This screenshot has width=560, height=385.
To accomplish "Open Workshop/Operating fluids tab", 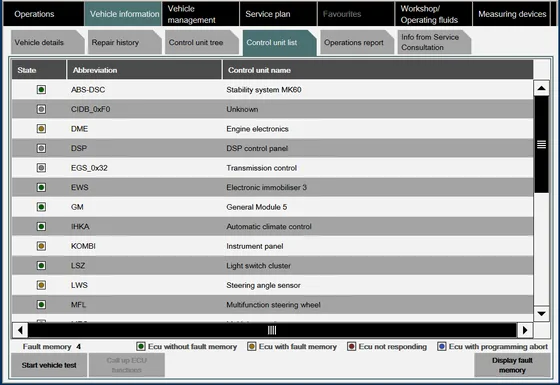I will click(x=434, y=14).
